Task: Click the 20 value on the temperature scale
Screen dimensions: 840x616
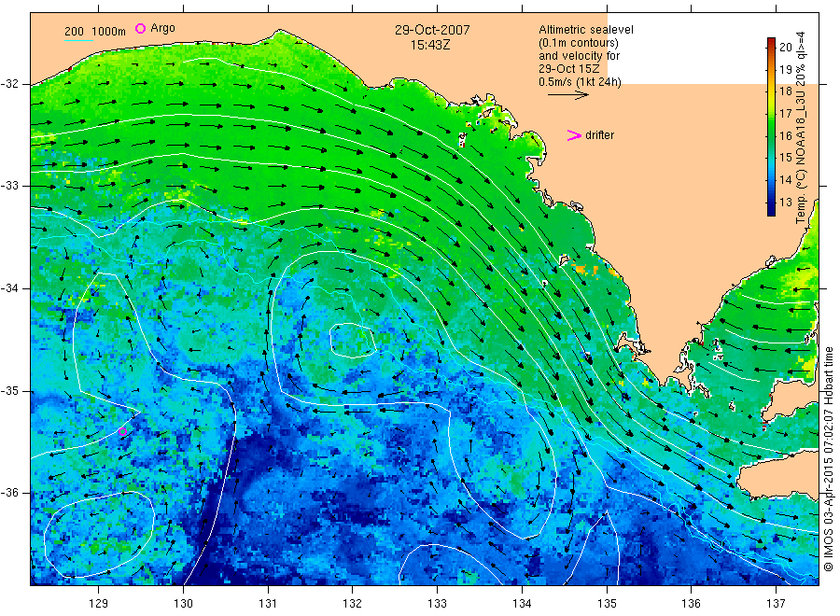Action: (785, 48)
